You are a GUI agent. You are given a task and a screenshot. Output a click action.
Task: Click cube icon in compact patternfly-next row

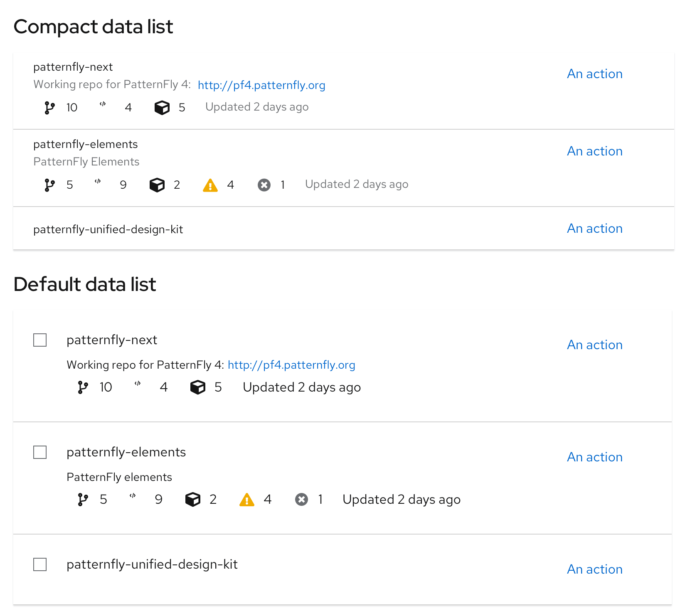[162, 108]
